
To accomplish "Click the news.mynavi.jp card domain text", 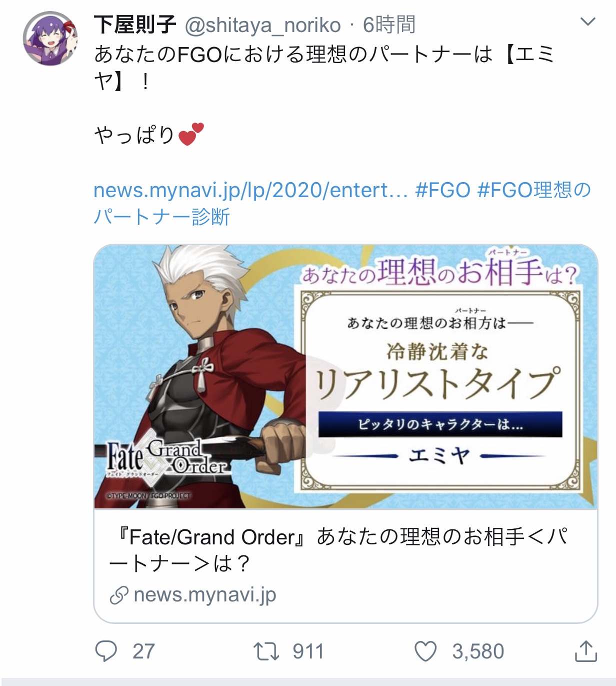I will pos(205,595).
